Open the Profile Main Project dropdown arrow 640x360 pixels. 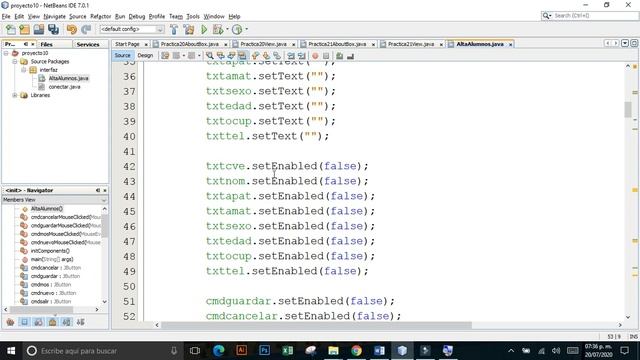[x=246, y=29]
